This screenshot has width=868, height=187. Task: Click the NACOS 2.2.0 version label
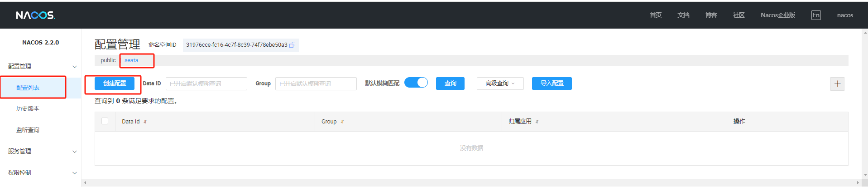click(41, 42)
